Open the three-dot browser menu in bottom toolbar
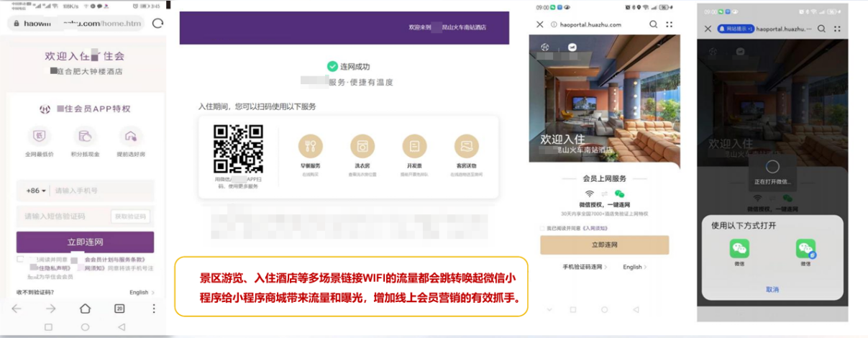The image size is (868, 338). coord(153,309)
